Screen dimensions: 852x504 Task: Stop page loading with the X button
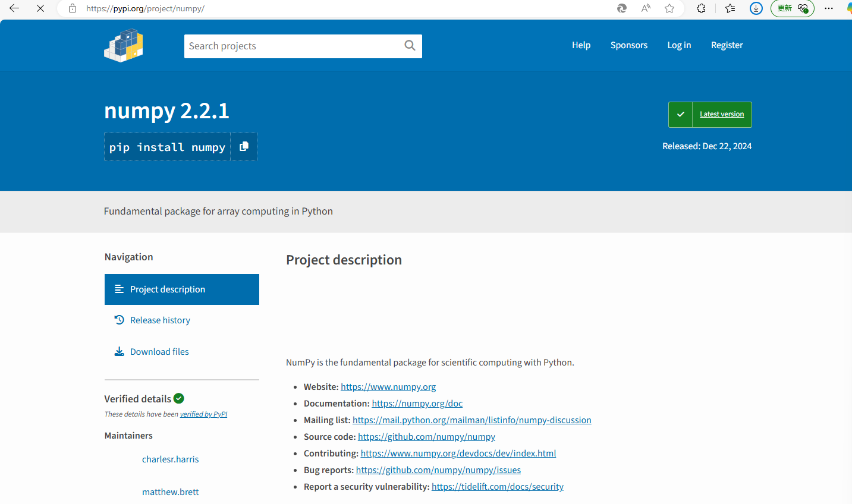click(x=40, y=8)
